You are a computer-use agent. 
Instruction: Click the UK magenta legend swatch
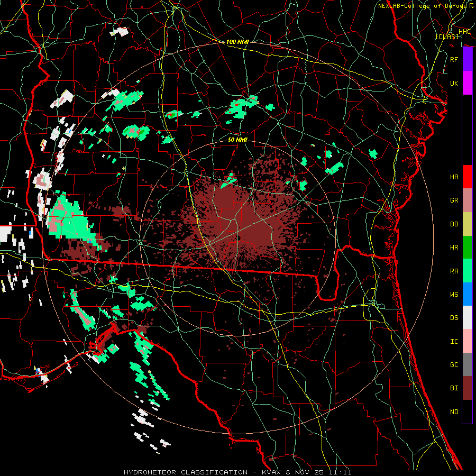click(x=467, y=83)
